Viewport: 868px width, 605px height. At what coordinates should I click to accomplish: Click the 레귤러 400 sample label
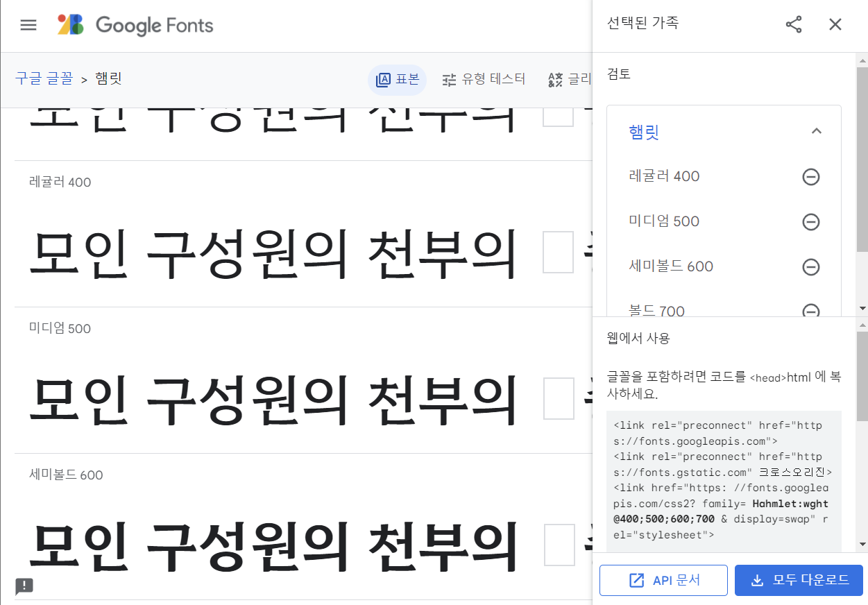(60, 182)
